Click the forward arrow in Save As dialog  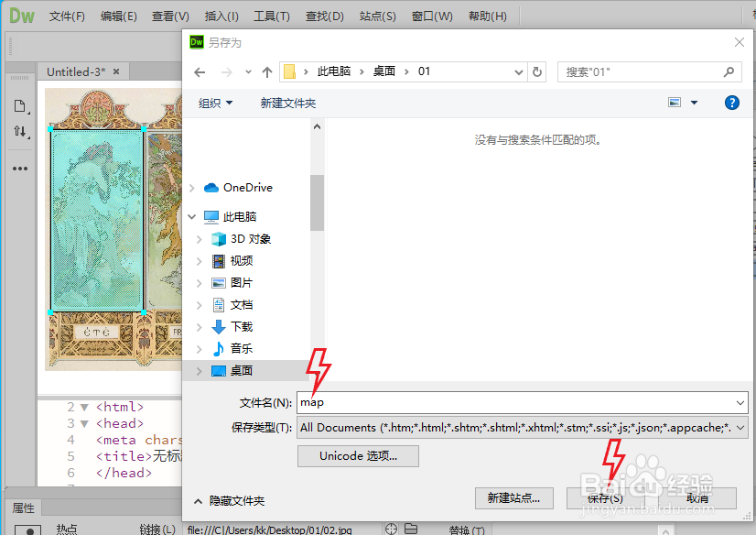pyautogui.click(x=227, y=72)
